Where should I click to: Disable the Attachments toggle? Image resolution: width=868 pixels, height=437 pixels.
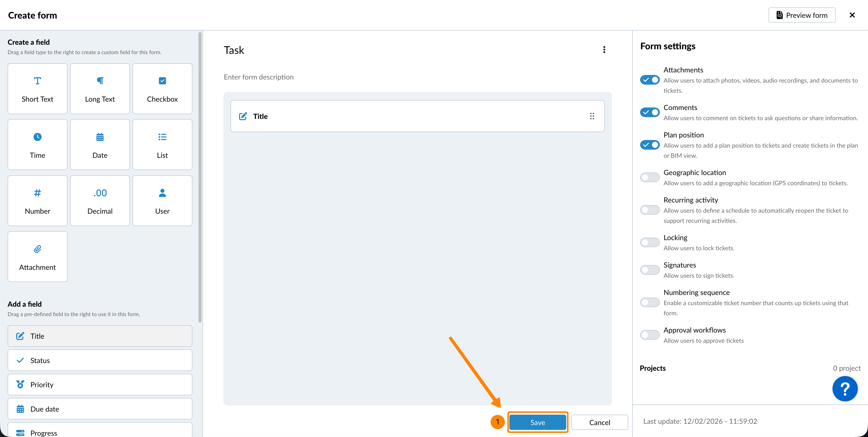point(650,80)
